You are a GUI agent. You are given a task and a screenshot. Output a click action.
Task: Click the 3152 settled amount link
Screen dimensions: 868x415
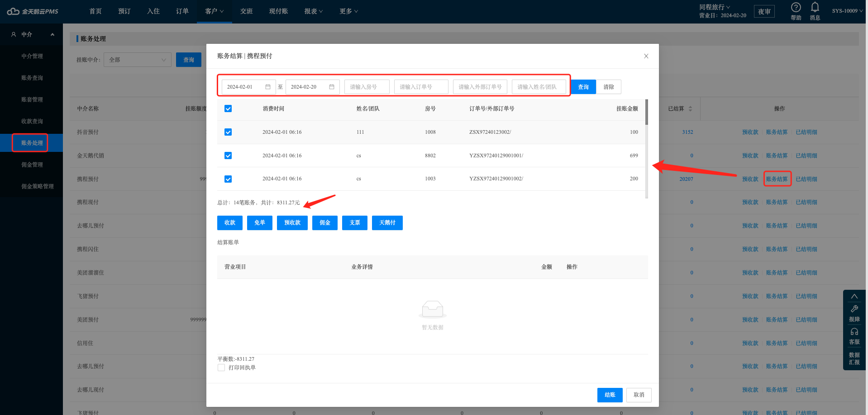tap(687, 132)
